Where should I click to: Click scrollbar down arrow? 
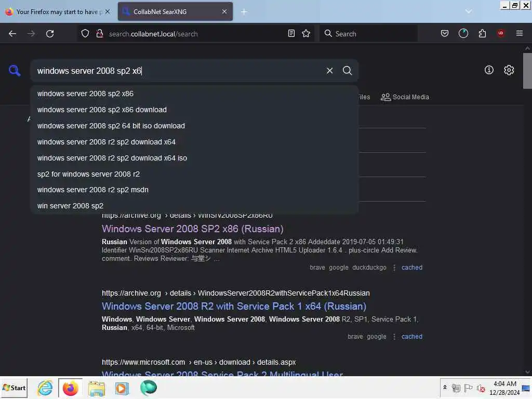pos(527,372)
